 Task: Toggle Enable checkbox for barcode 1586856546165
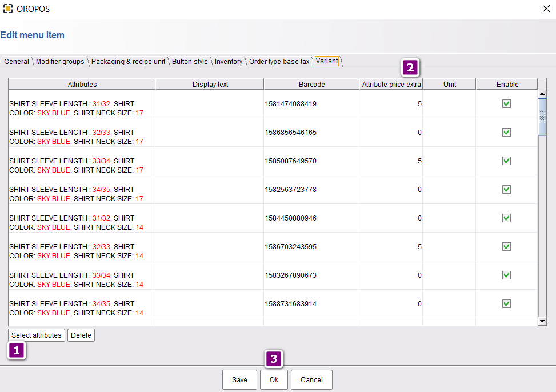tap(506, 133)
